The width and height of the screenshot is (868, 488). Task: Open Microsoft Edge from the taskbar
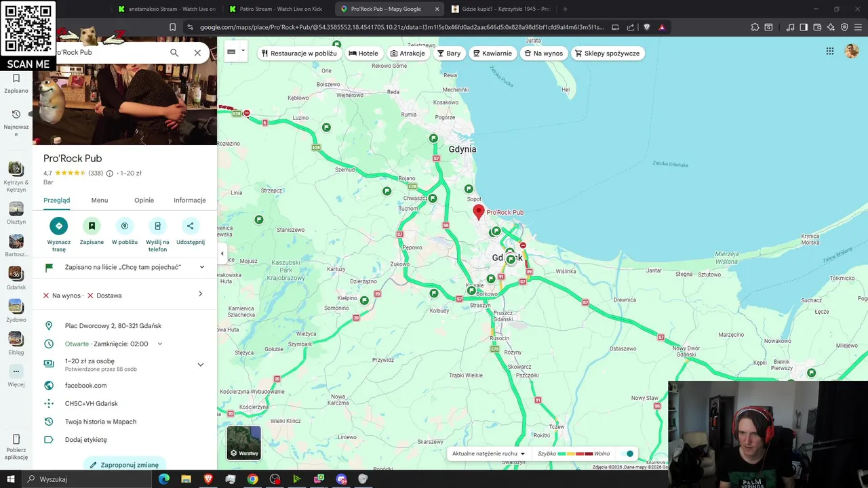[164, 479]
